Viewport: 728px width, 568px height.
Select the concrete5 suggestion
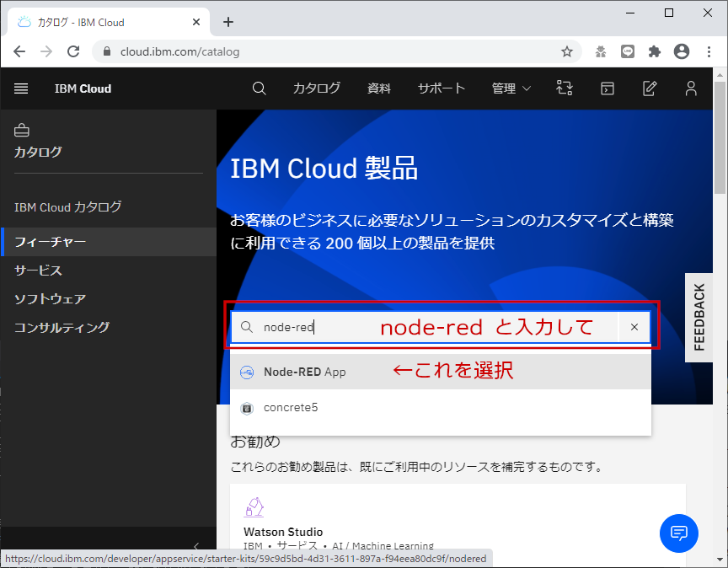point(441,407)
